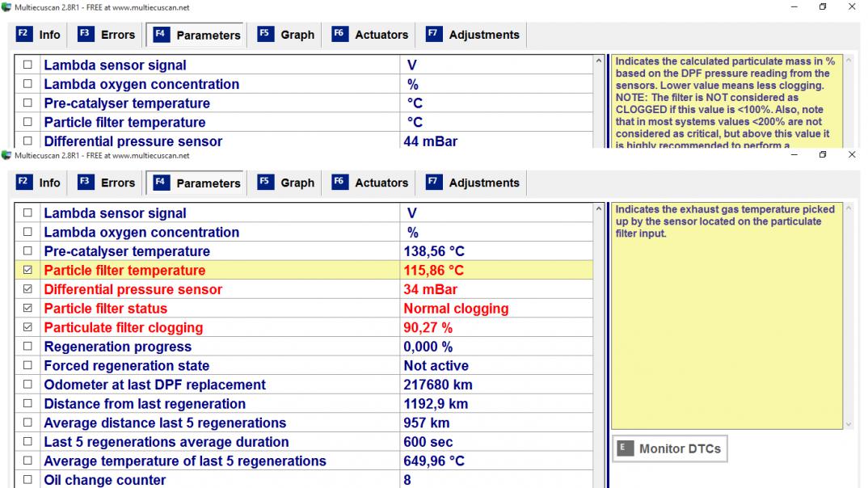Image resolution: width=868 pixels, height=488 pixels.
Task: Click the E icon beside Monitor DTCs
Action: [623, 449]
